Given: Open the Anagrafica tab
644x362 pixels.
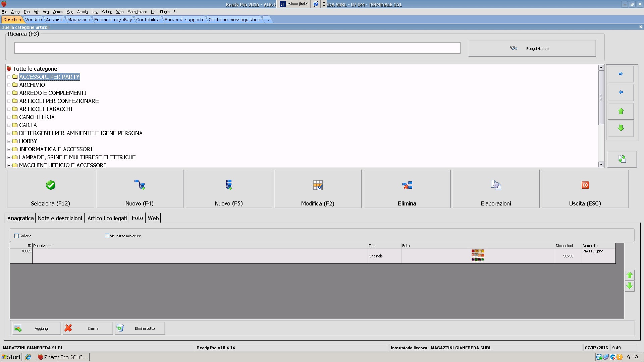Looking at the screenshot, I should tap(20, 218).
